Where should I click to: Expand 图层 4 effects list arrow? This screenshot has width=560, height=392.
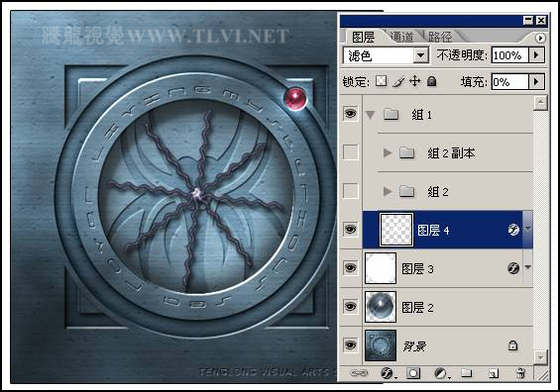coord(527,229)
